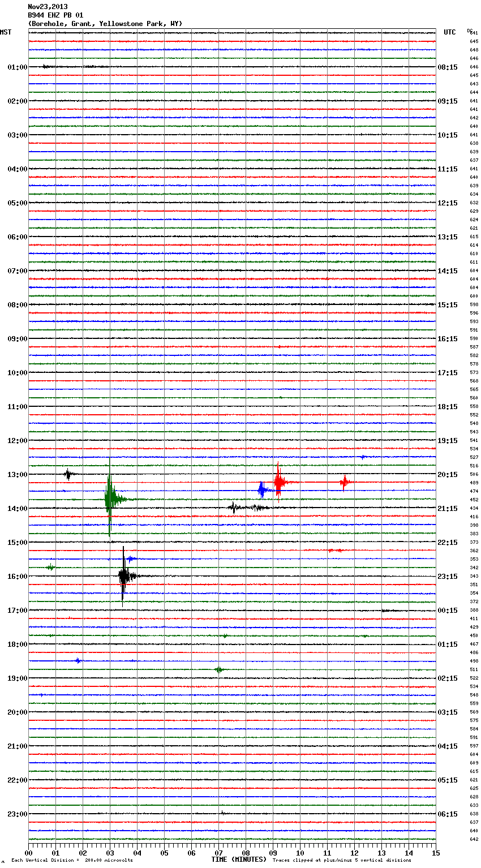Select the 02:00 MST row label
481x868 pixels.
[17, 101]
